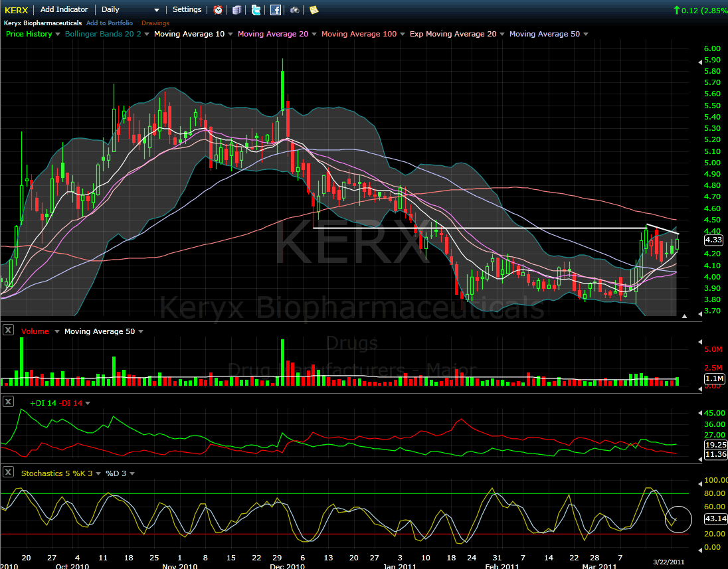This screenshot has width=728, height=569.
Task: Select the Moving Average 100 label
Action: (x=359, y=34)
